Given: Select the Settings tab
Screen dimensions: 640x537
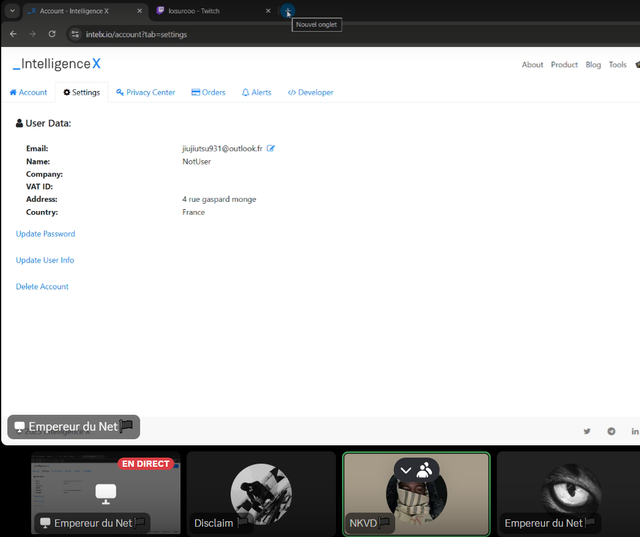Looking at the screenshot, I should 82,92.
